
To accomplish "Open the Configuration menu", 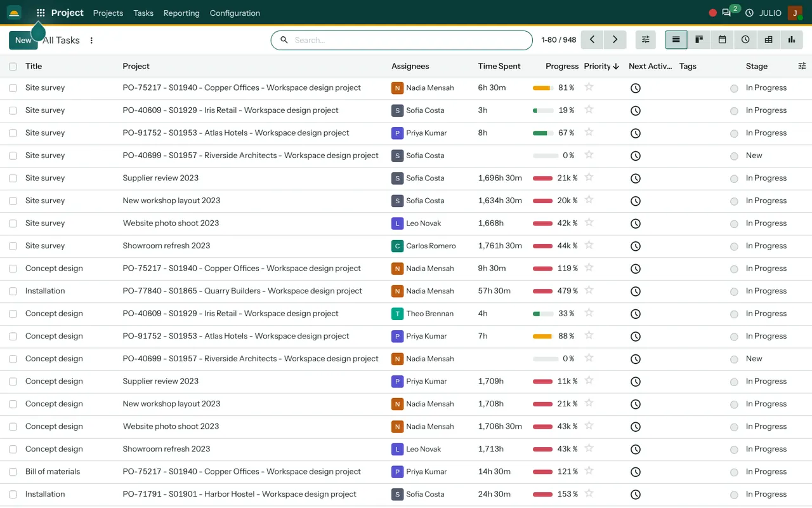I will pyautogui.click(x=235, y=13).
